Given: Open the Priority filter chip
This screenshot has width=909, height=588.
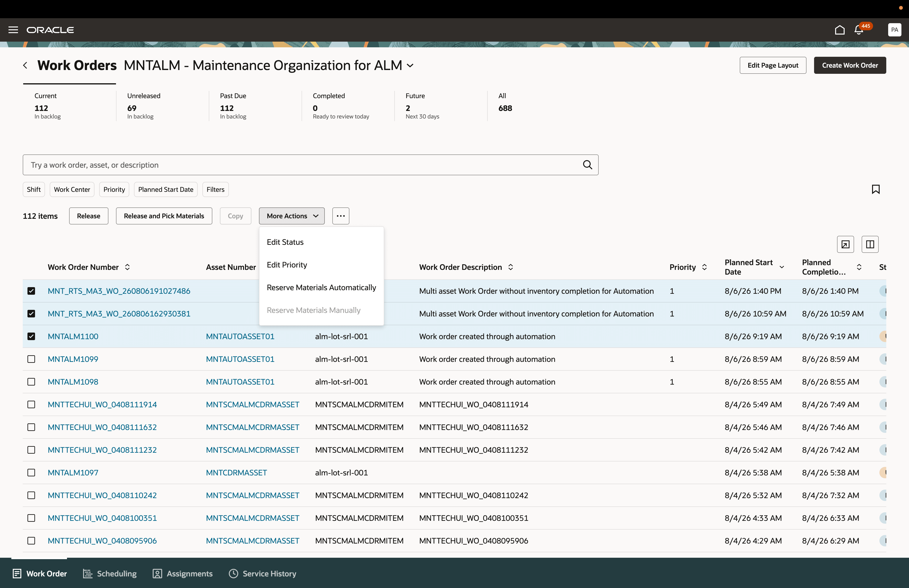Looking at the screenshot, I should coord(114,189).
